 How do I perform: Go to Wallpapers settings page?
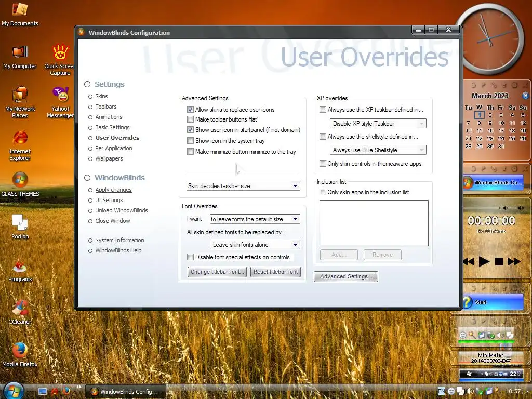pos(109,158)
